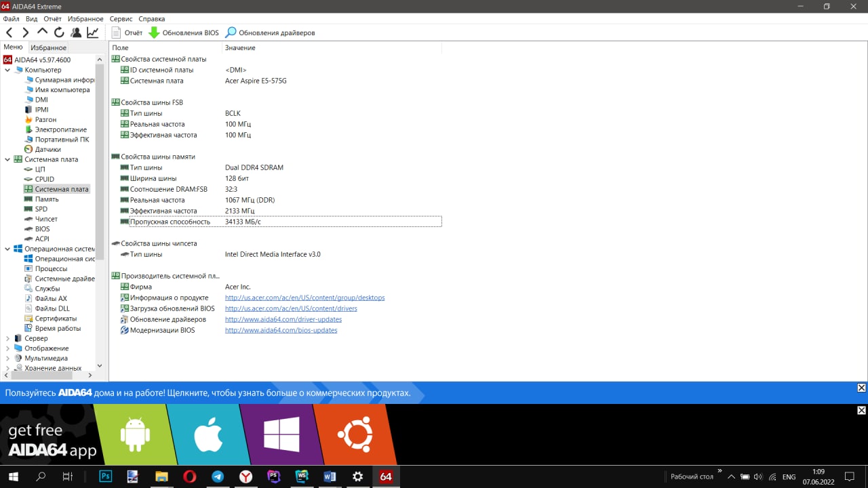Image resolution: width=868 pixels, height=488 pixels.
Task: Click the Refresh icon in toolbar
Action: (x=59, y=33)
